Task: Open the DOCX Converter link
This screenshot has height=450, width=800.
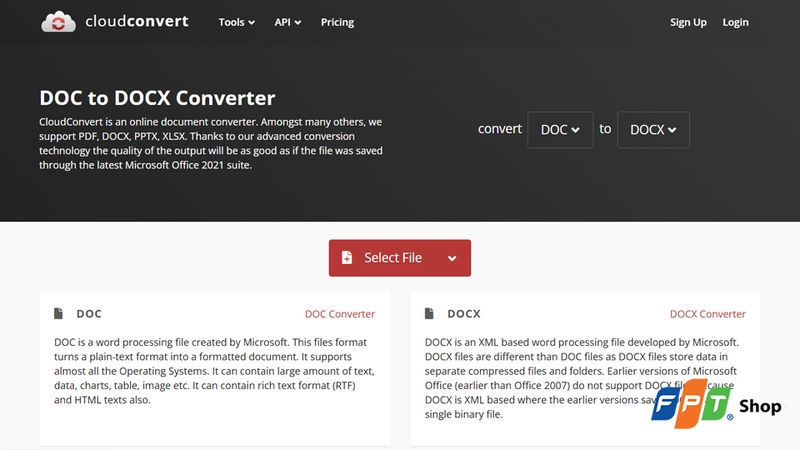Action: [x=708, y=314]
